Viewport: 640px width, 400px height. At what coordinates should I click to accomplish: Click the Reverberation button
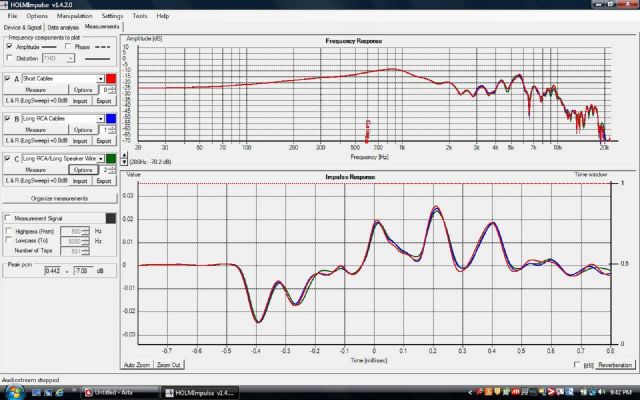pos(615,364)
